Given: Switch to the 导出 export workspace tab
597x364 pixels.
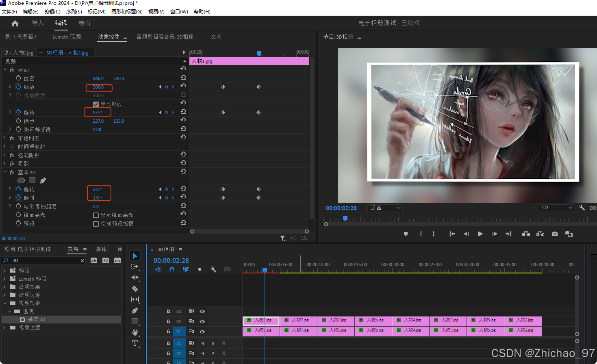Looking at the screenshot, I should tap(84, 23).
